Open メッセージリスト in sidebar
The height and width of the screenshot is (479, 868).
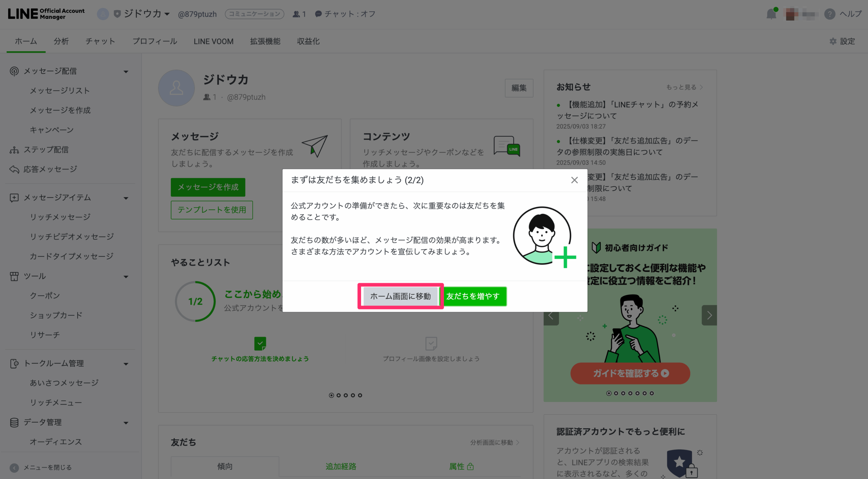[x=60, y=91]
